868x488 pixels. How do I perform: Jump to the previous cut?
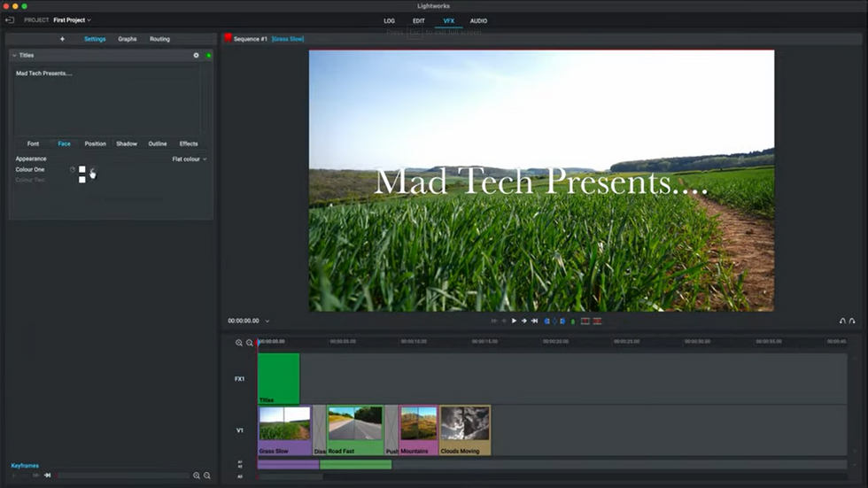[494, 321]
